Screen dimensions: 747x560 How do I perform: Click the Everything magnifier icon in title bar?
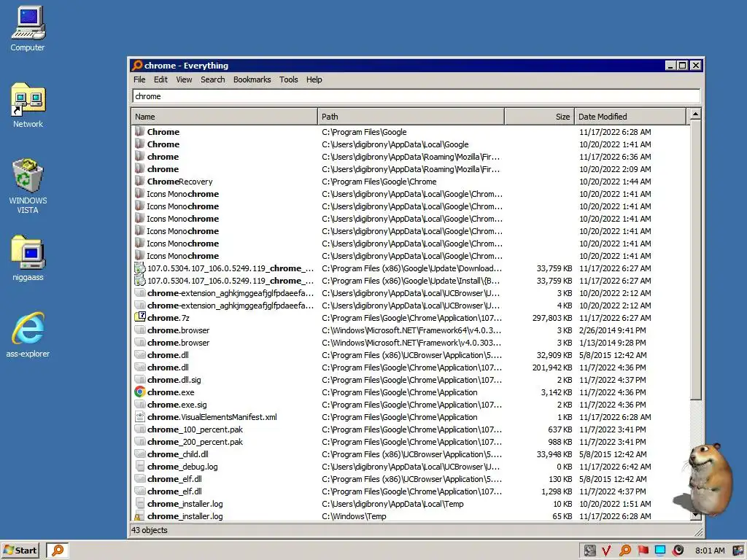coord(137,65)
